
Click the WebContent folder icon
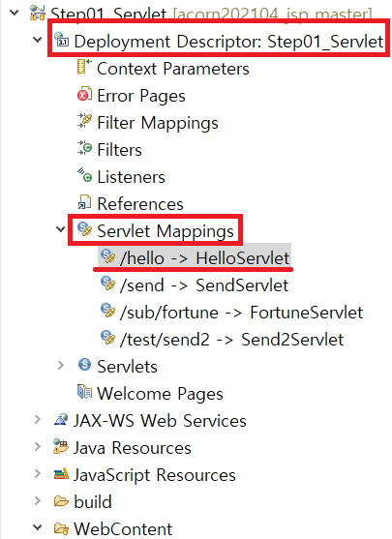(61, 527)
